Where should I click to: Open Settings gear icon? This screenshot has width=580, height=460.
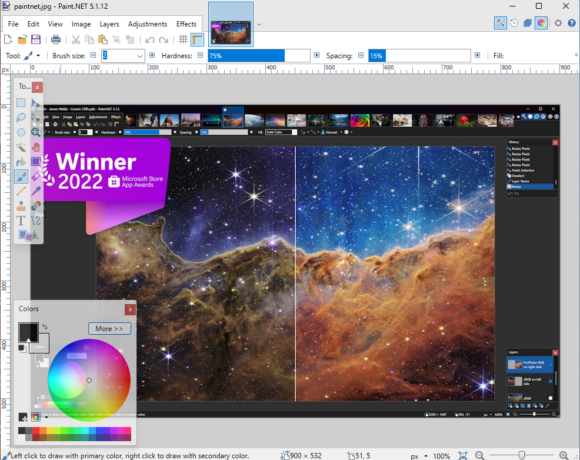point(558,23)
